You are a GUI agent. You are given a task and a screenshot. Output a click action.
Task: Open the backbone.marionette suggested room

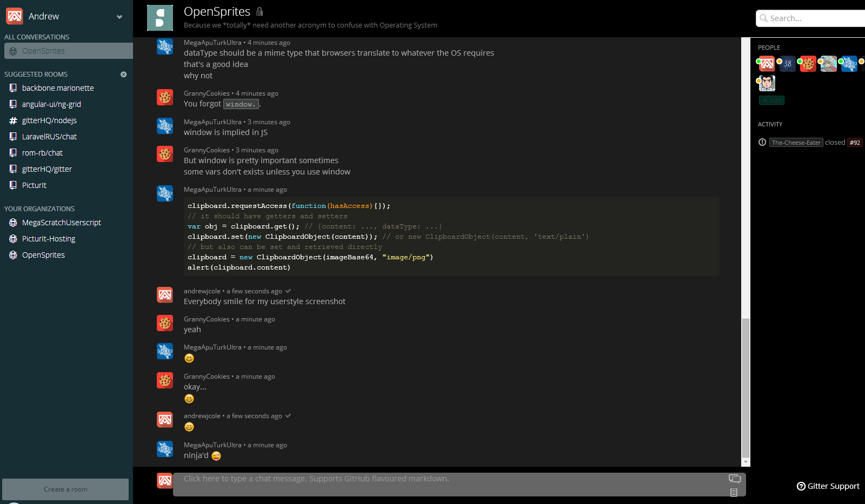click(x=58, y=88)
